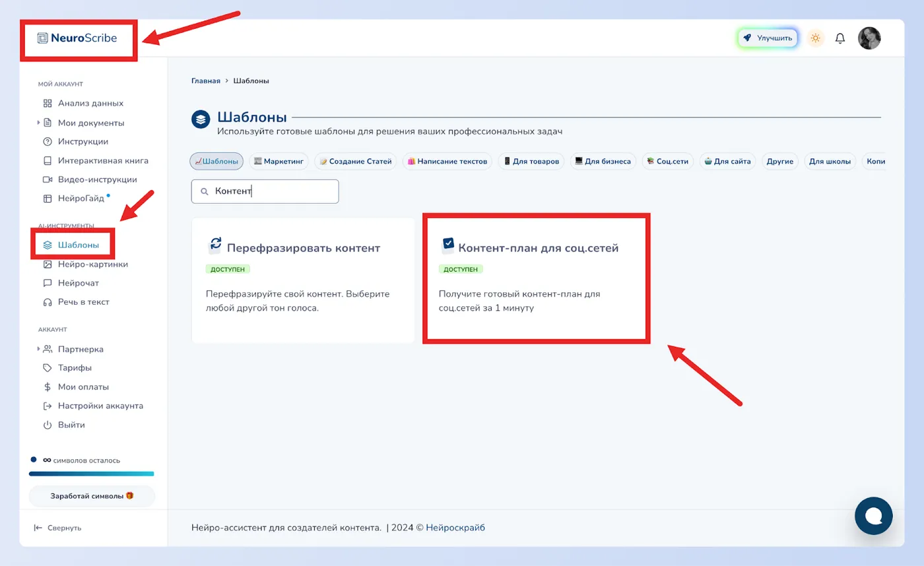Open Речь в текст tool
This screenshot has height=566, width=924.
[x=76, y=301]
